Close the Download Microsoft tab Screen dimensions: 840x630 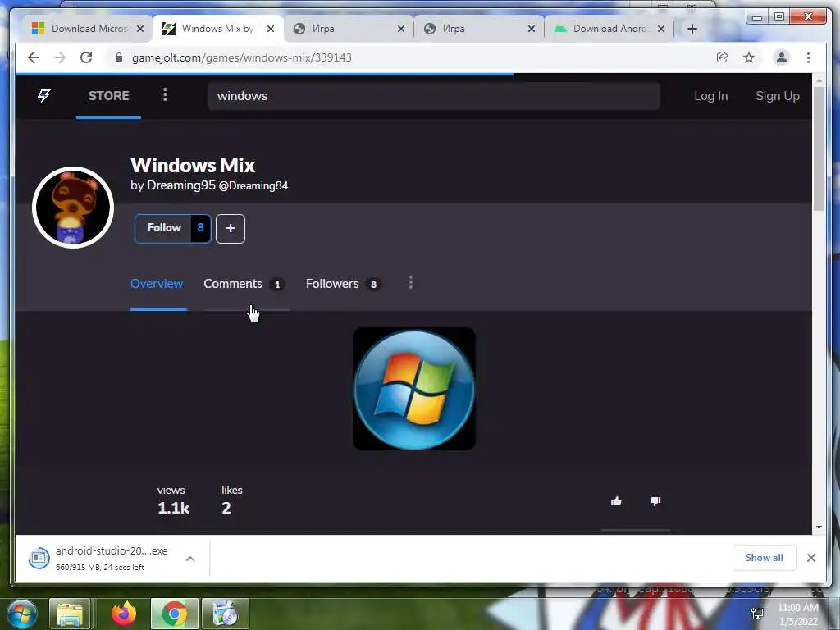[x=139, y=29]
